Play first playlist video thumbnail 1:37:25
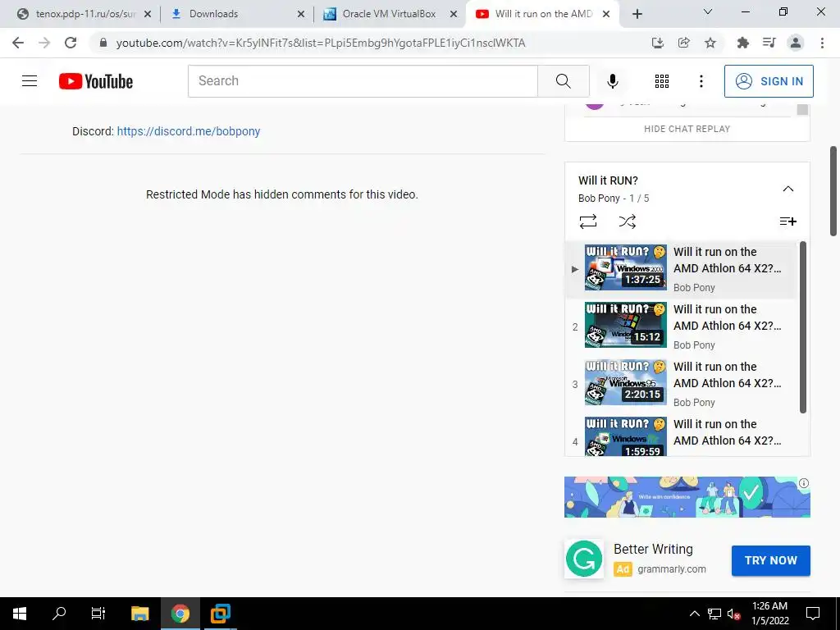Viewport: 840px width, 630px height. point(626,267)
